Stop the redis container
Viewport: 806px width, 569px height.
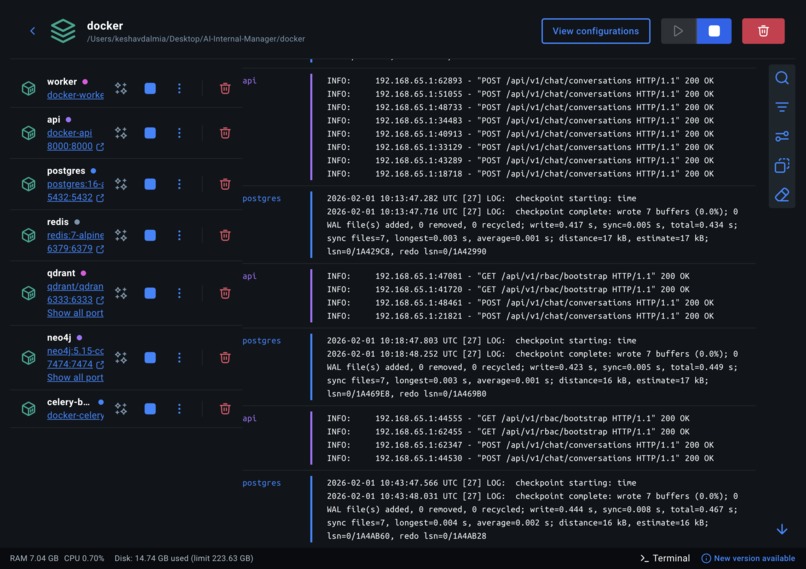pyautogui.click(x=150, y=235)
